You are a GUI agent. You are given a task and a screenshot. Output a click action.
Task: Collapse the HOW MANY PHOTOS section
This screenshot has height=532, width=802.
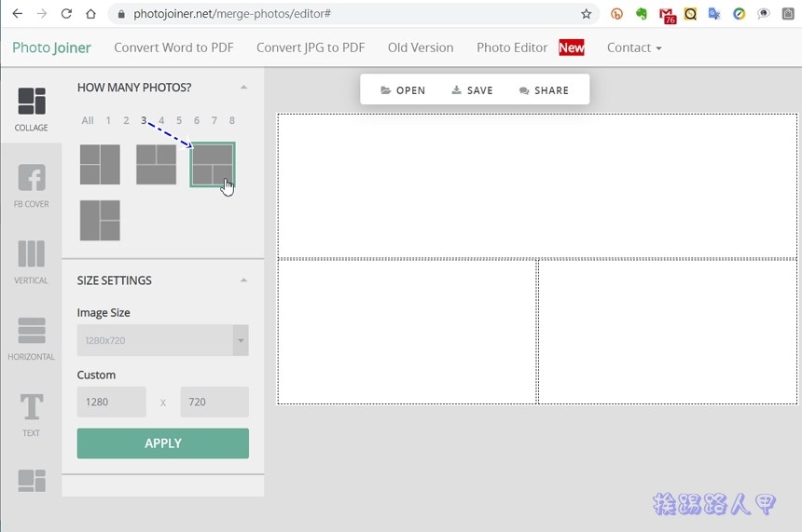(x=244, y=88)
